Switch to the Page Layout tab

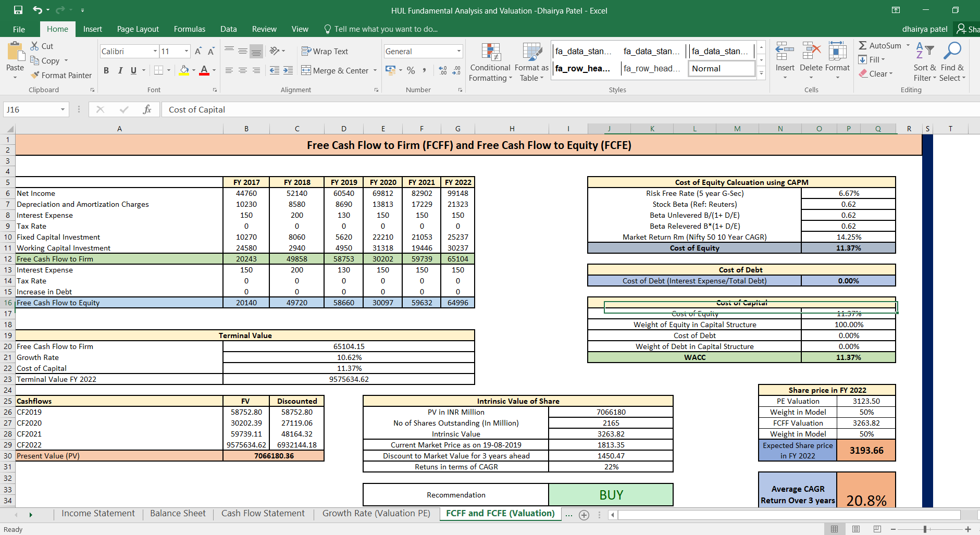click(138, 29)
